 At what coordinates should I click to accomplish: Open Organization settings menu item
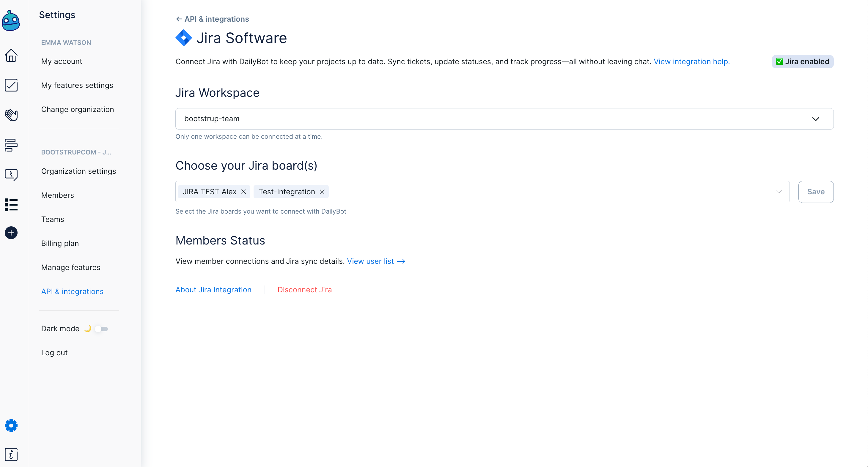click(x=78, y=171)
